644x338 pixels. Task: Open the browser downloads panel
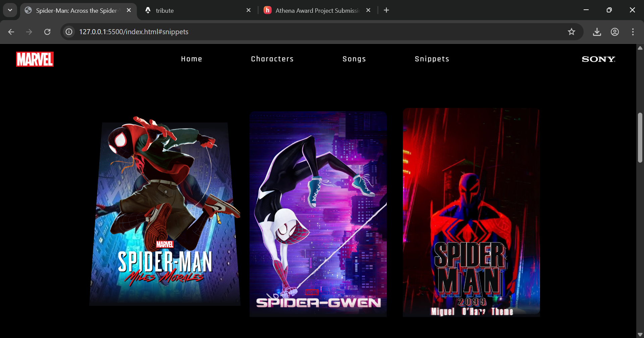click(597, 32)
